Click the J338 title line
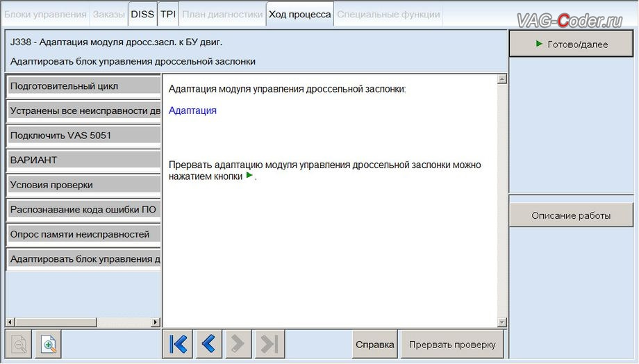639x364 pixels. (x=117, y=42)
